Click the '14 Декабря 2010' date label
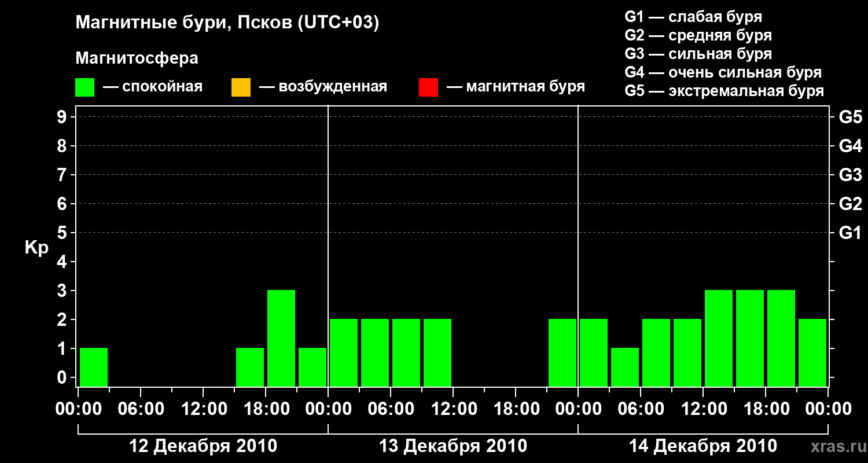Screen dimensions: 868x463 click(x=703, y=446)
